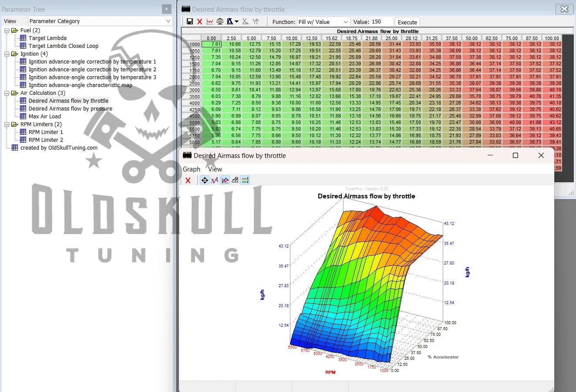Toggle the filled line chart icon in graph toolbar

[x=225, y=180]
